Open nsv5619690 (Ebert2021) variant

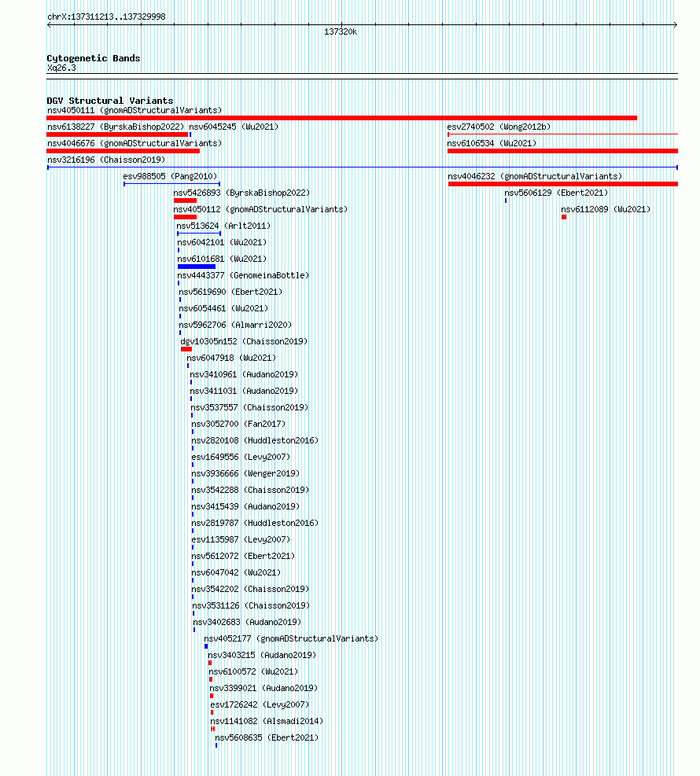coord(230,292)
